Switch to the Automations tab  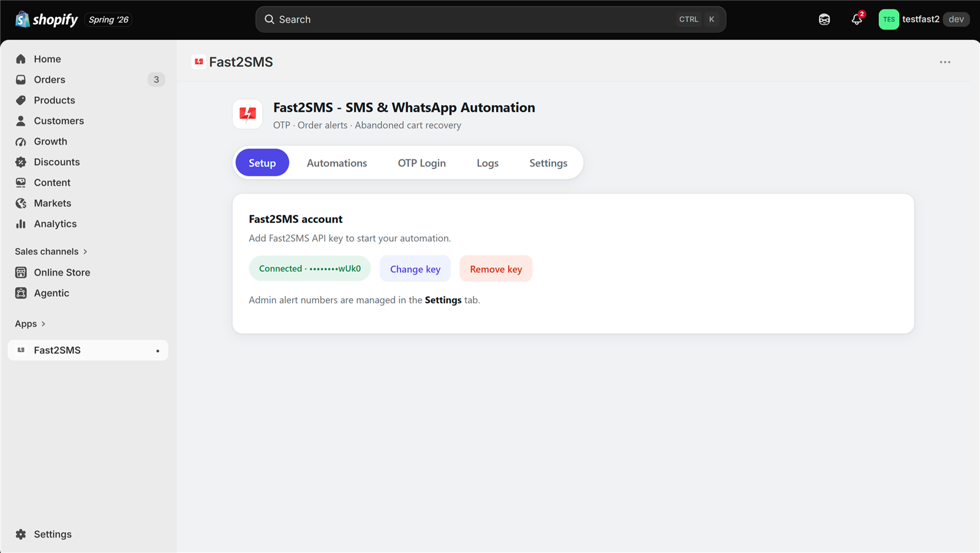pyautogui.click(x=337, y=163)
